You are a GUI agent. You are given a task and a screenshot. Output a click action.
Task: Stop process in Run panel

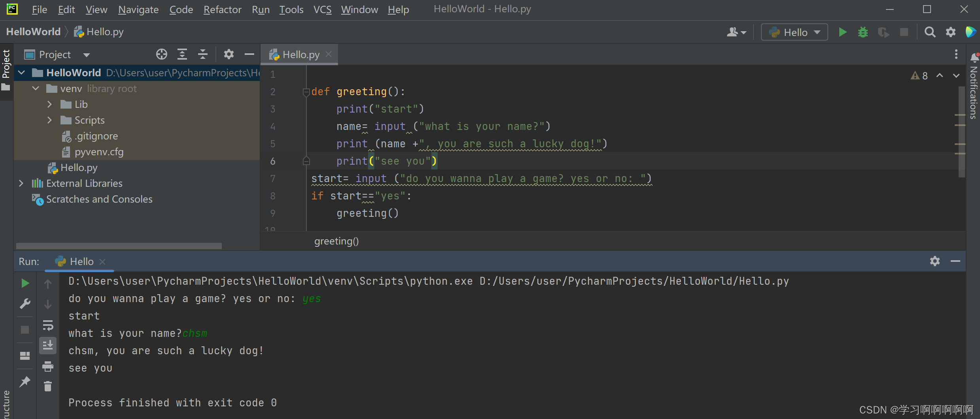[x=25, y=329]
